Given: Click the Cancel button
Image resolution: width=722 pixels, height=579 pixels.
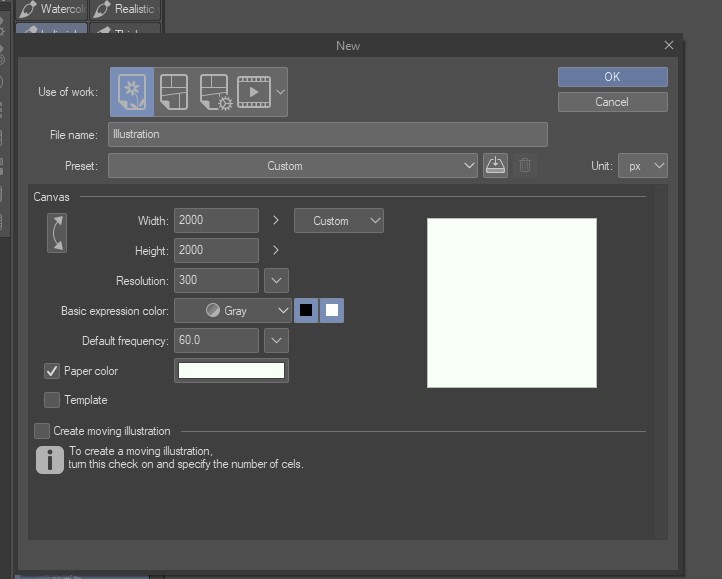Looking at the screenshot, I should coord(612,102).
